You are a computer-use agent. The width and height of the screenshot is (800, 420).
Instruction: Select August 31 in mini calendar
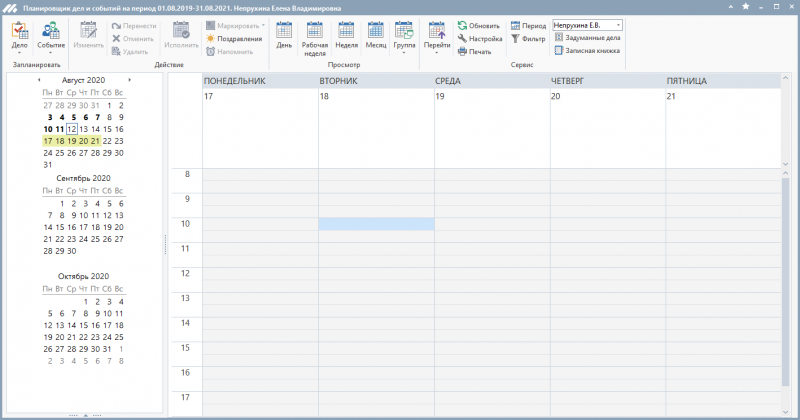click(x=48, y=165)
